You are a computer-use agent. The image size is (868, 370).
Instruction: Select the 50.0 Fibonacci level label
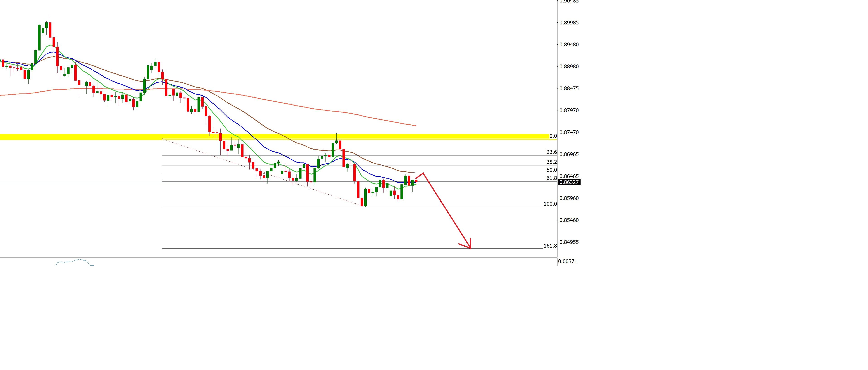552,170
